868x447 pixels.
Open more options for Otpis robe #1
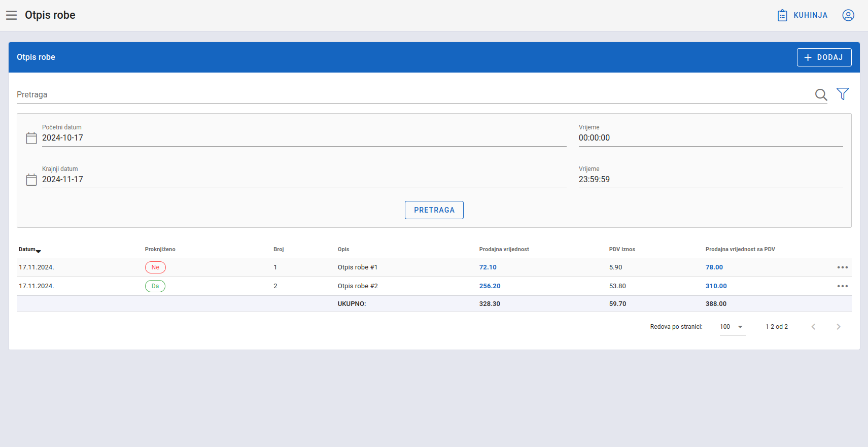843,267
